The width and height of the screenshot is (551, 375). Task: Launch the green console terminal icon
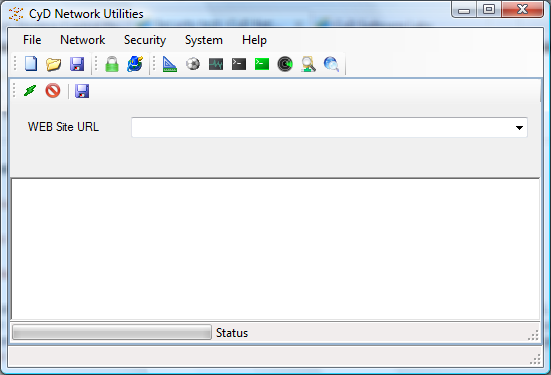pos(262,64)
